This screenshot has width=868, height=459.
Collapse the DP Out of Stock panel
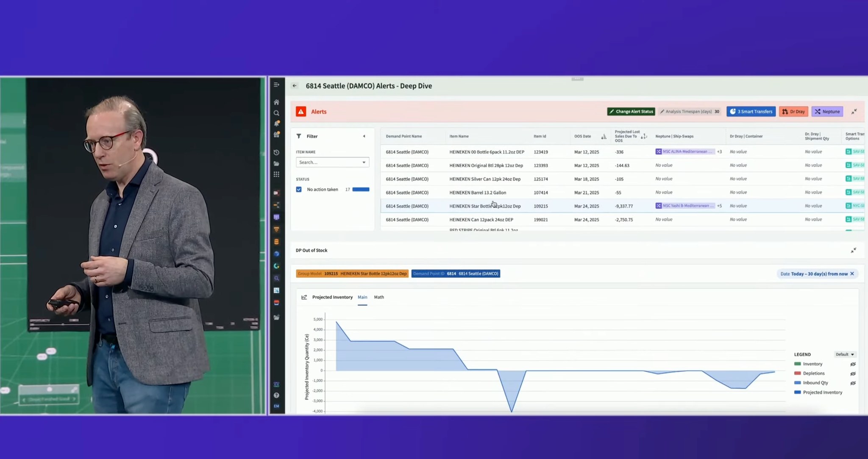coord(853,250)
